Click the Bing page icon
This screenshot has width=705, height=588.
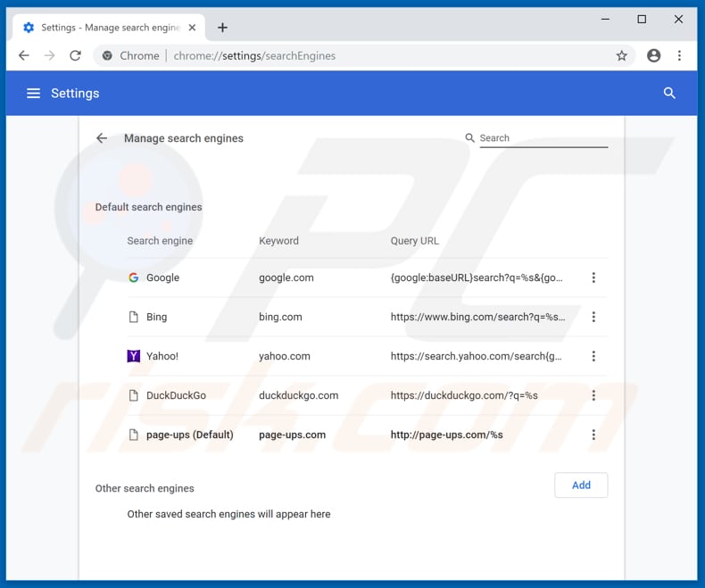(134, 317)
